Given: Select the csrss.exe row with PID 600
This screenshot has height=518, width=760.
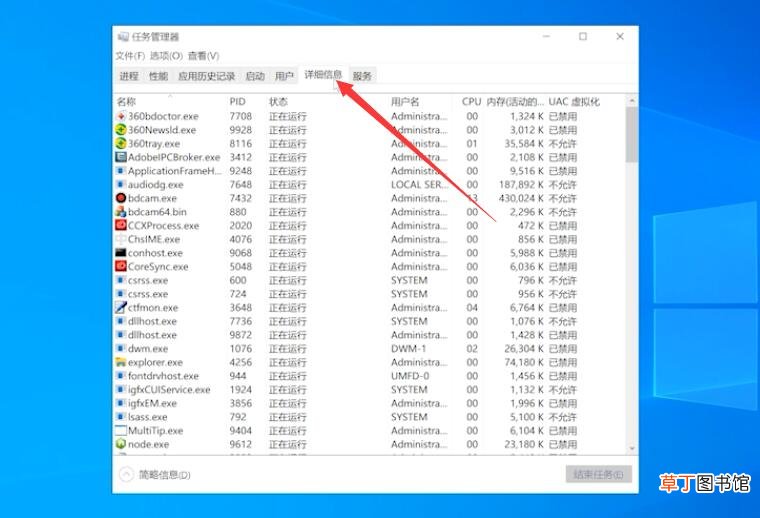Looking at the screenshot, I should coord(370,280).
